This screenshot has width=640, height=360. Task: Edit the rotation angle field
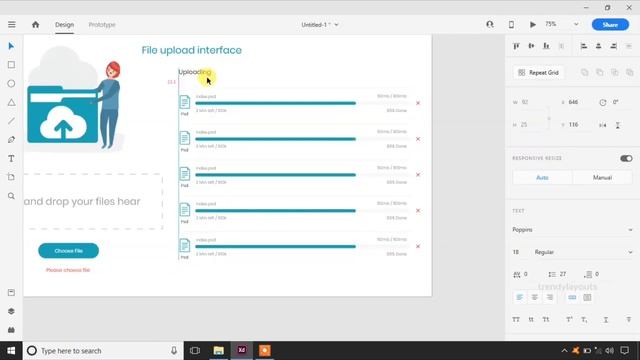point(616,102)
